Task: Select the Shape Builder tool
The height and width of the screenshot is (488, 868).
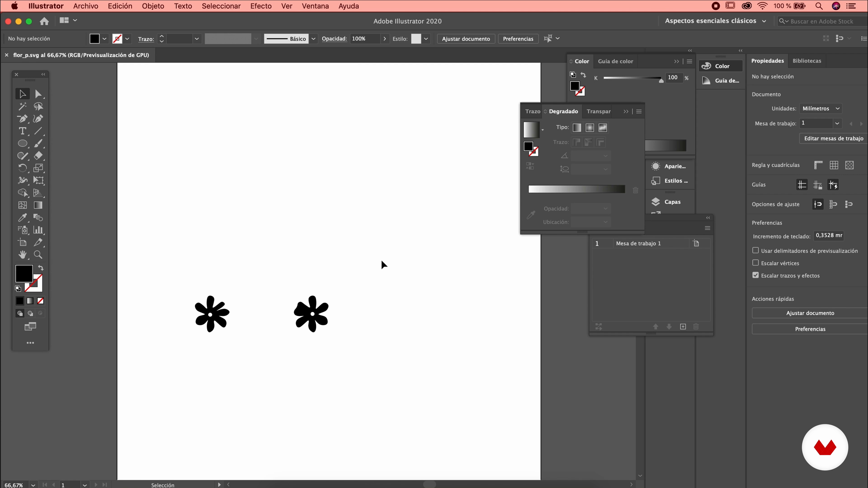Action: coord(22,193)
